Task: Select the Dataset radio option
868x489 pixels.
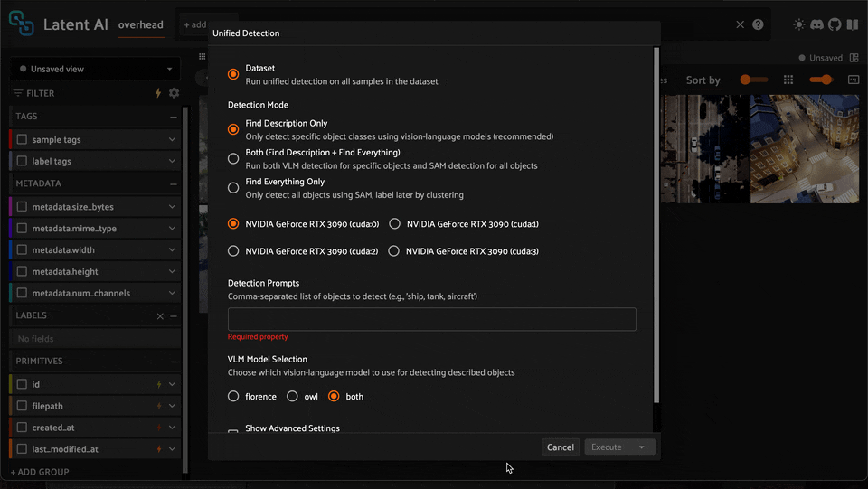Action: tap(233, 74)
